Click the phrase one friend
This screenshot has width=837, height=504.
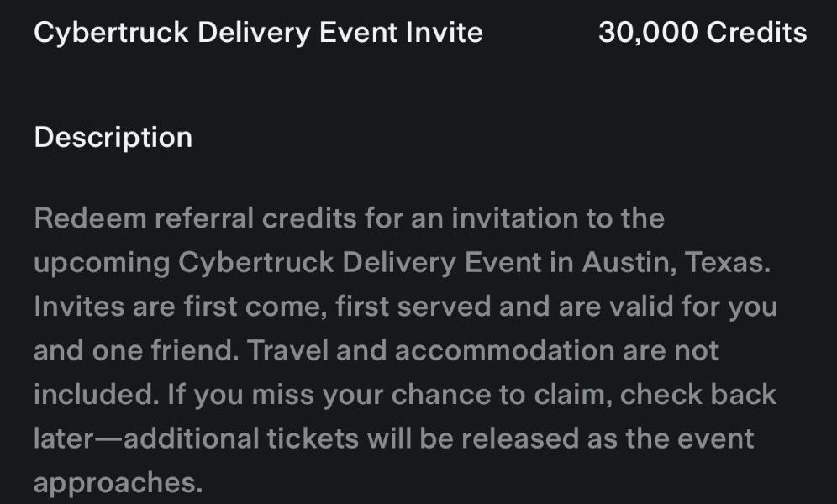166,351
